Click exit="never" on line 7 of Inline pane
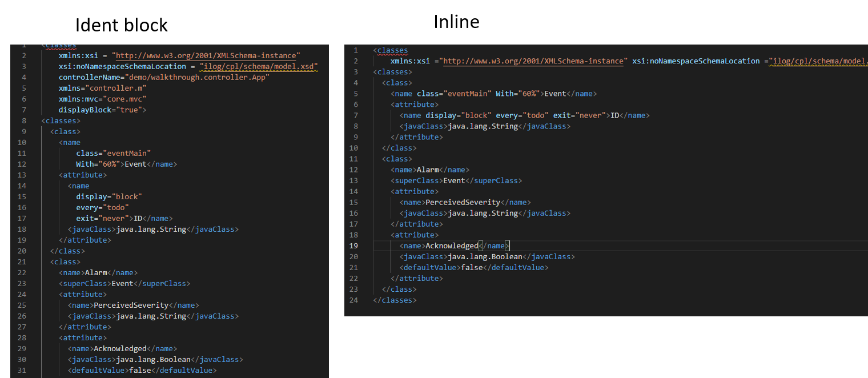The height and width of the screenshot is (378, 868). [579, 115]
